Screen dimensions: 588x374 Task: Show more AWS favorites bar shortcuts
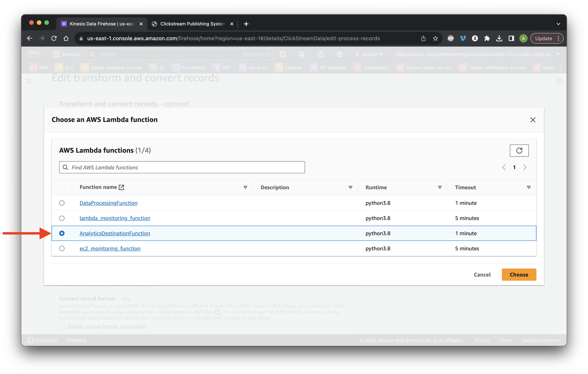pos(560,68)
